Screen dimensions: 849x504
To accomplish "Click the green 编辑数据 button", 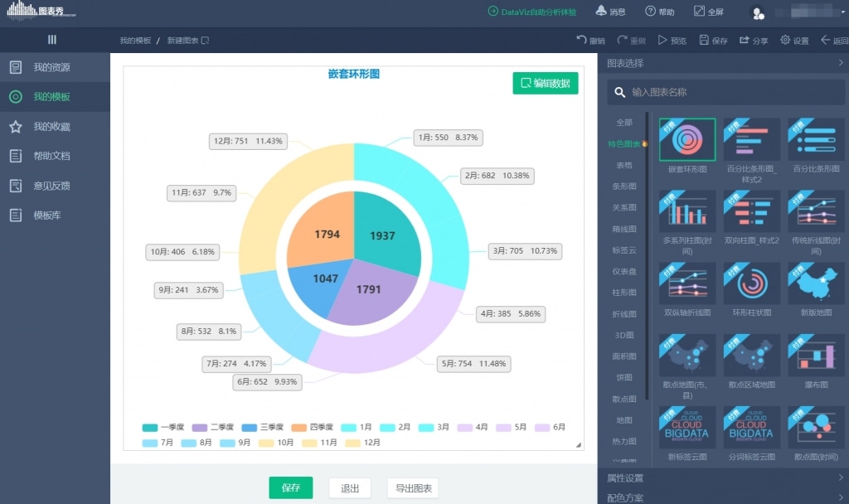I will [x=545, y=83].
